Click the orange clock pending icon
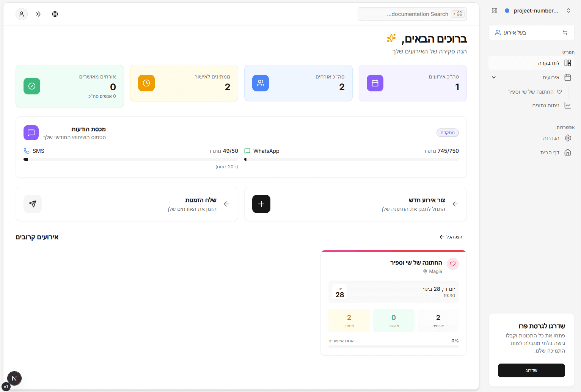 coord(146,83)
